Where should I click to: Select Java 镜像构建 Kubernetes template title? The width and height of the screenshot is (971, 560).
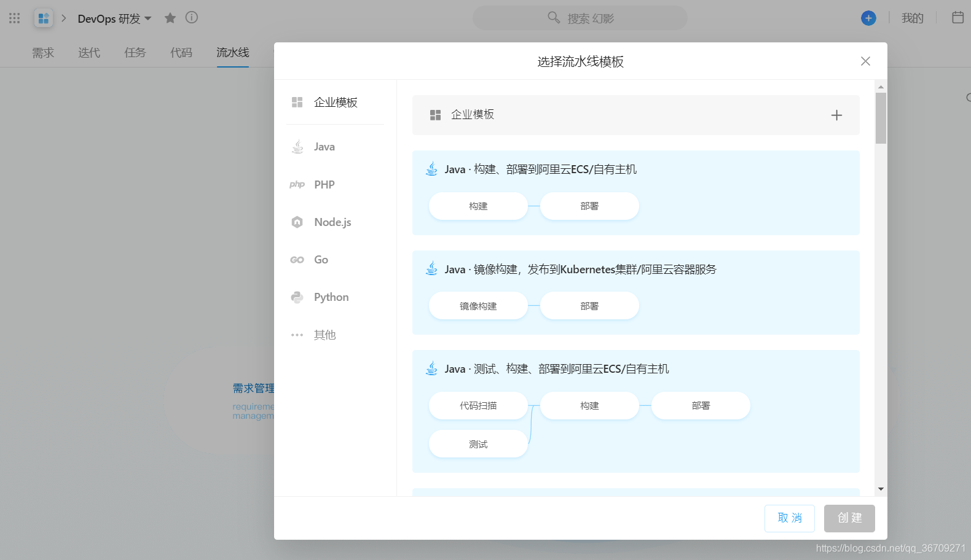581,270
